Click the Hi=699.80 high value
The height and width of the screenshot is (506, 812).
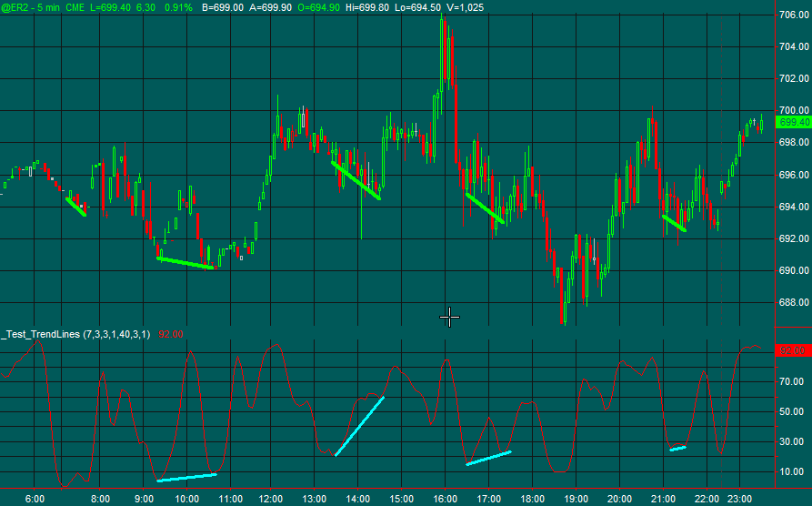point(367,7)
